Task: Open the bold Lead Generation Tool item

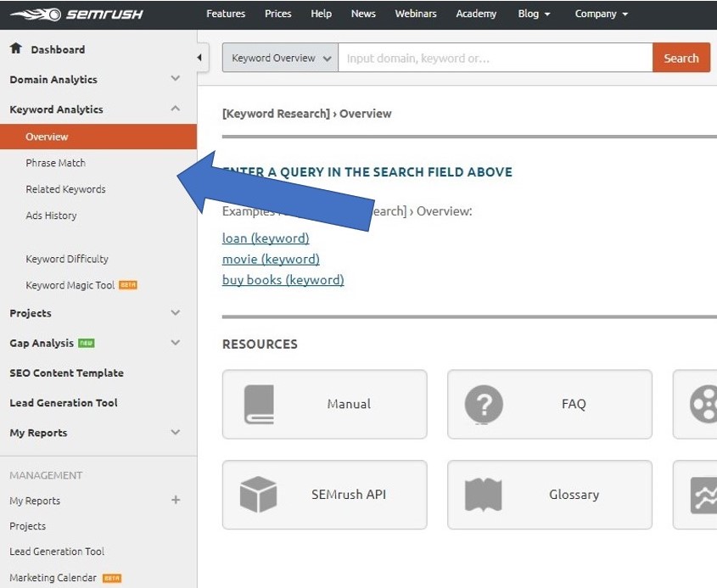Action: coord(64,403)
